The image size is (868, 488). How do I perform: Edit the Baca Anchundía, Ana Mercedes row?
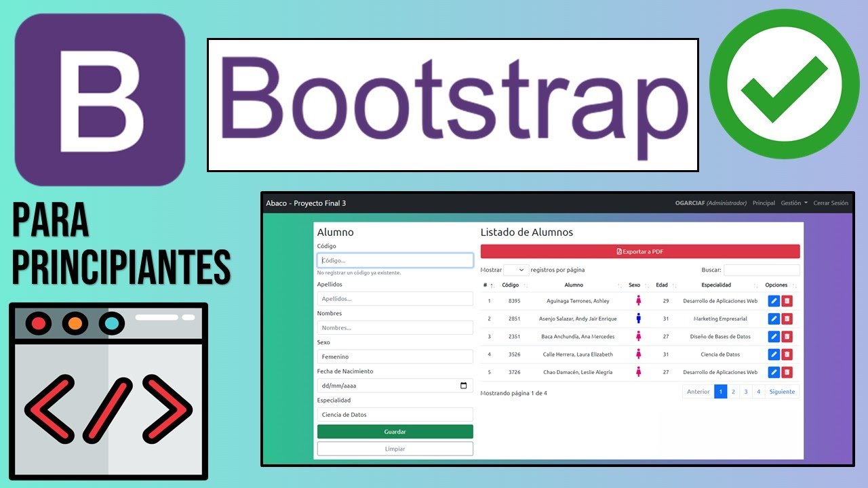pos(774,336)
